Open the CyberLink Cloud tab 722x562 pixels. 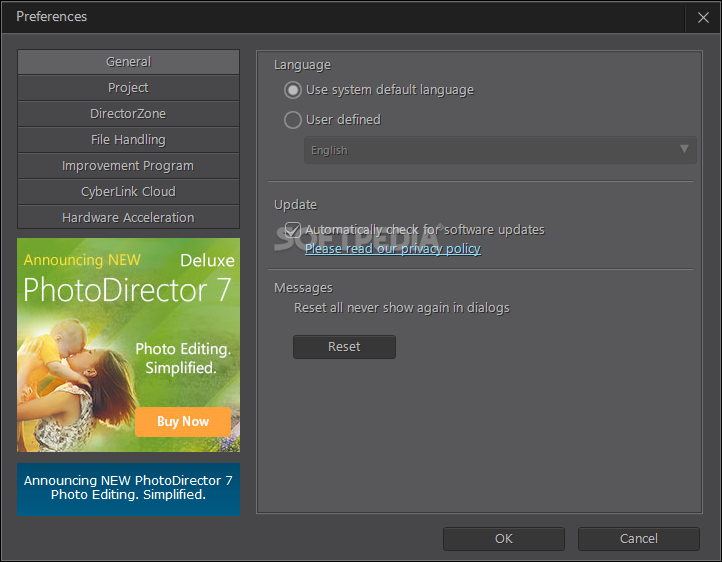click(128, 191)
